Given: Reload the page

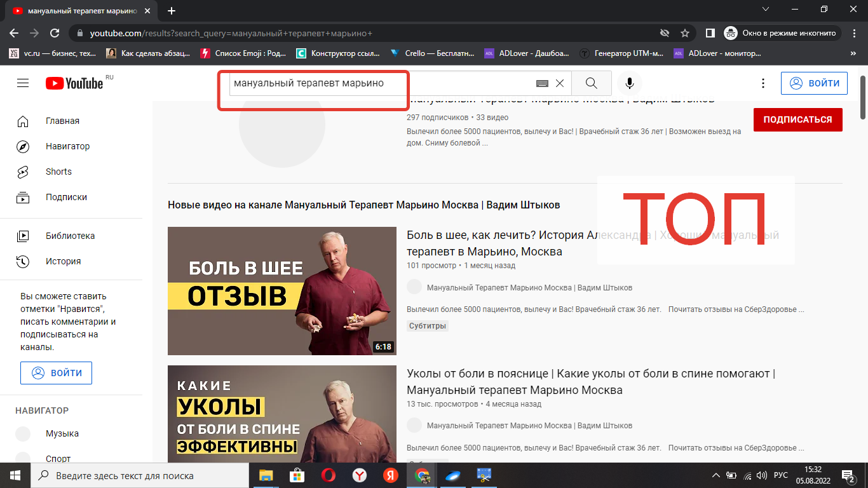Looking at the screenshot, I should click(55, 33).
